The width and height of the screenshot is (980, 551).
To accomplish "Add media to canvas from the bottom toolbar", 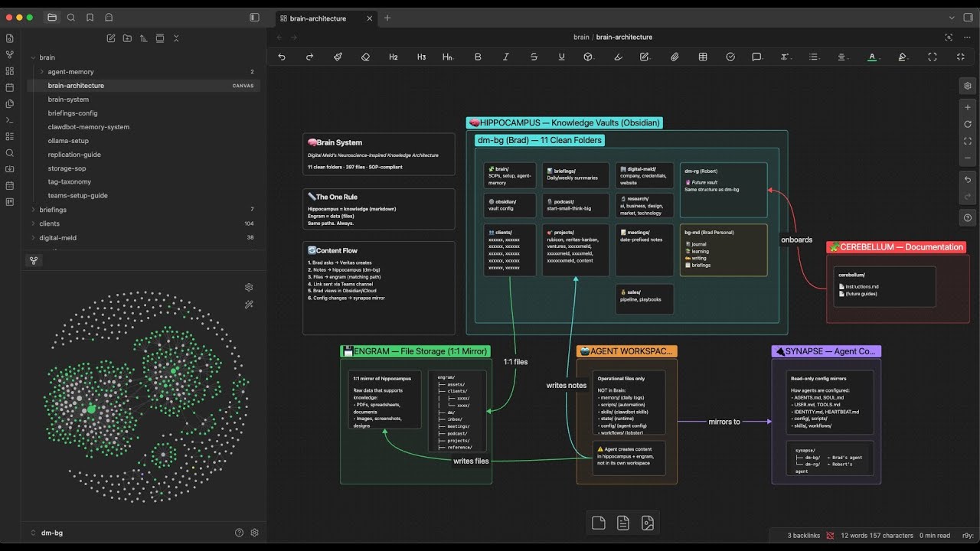I will click(648, 523).
